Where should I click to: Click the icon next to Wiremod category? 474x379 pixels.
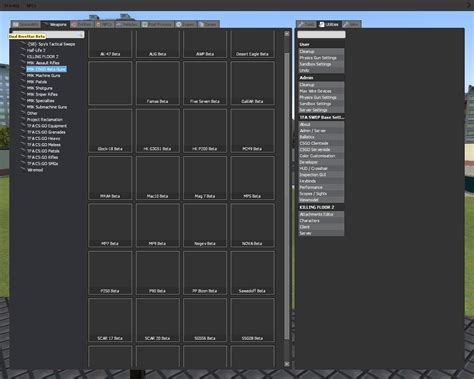click(x=22, y=169)
